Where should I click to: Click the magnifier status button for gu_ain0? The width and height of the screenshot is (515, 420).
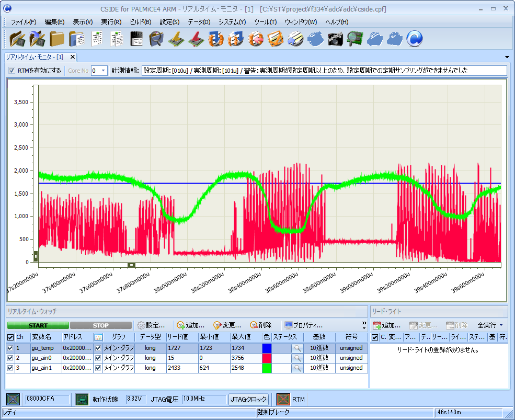pos(297,358)
